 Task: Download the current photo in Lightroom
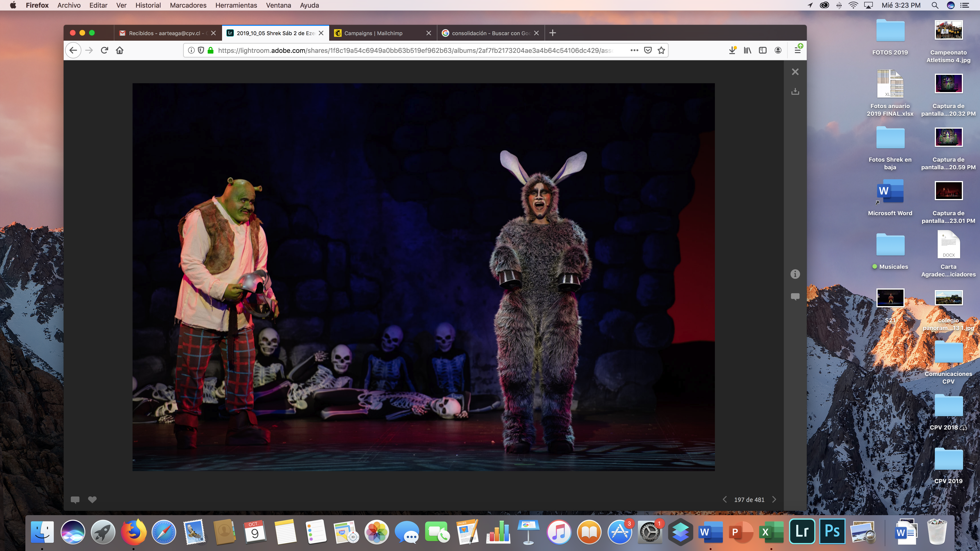click(x=795, y=91)
